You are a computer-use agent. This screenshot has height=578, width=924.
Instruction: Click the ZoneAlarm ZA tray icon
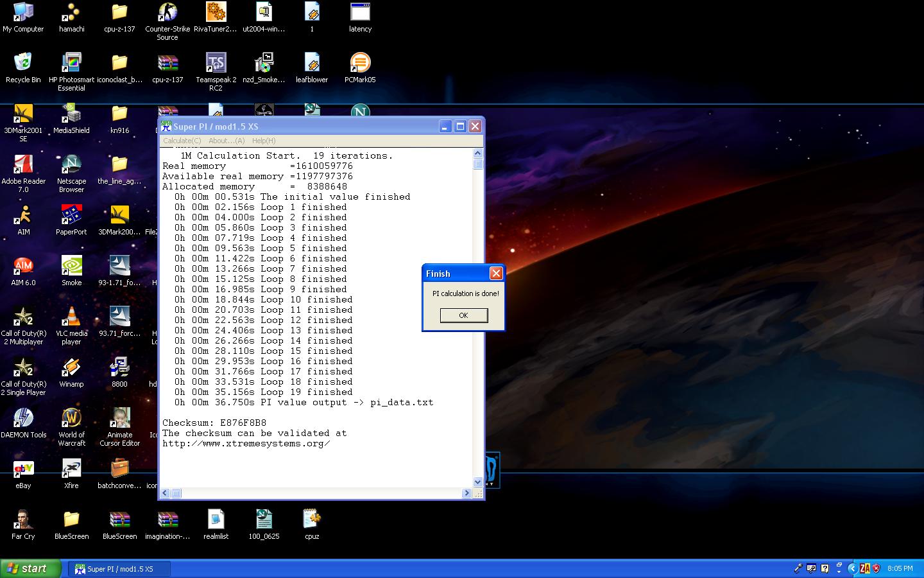[x=865, y=568]
